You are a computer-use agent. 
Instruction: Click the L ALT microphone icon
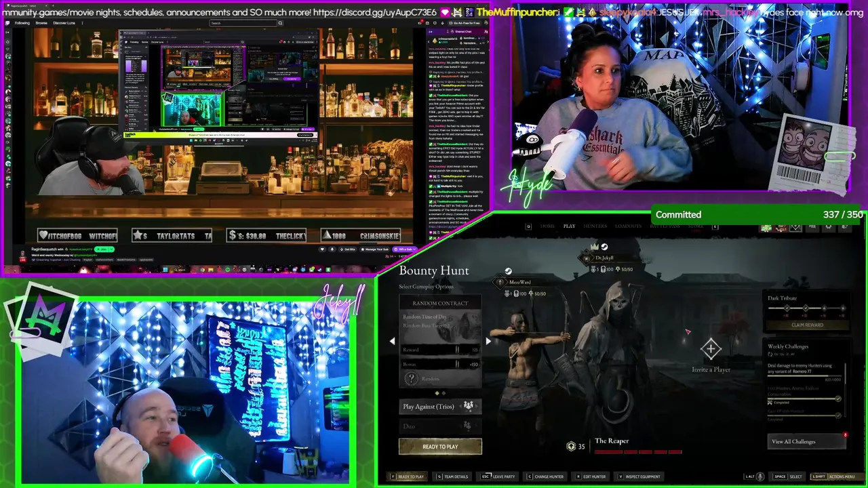point(760,476)
